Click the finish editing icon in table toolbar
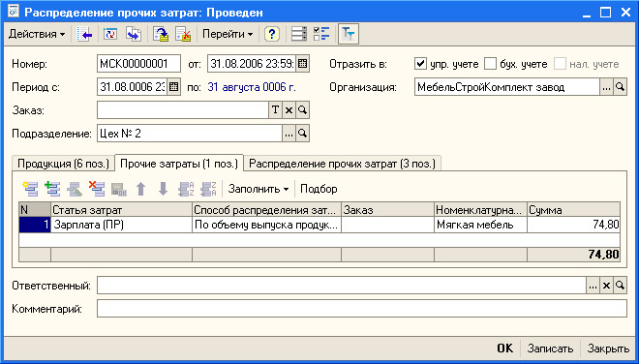 [119, 189]
